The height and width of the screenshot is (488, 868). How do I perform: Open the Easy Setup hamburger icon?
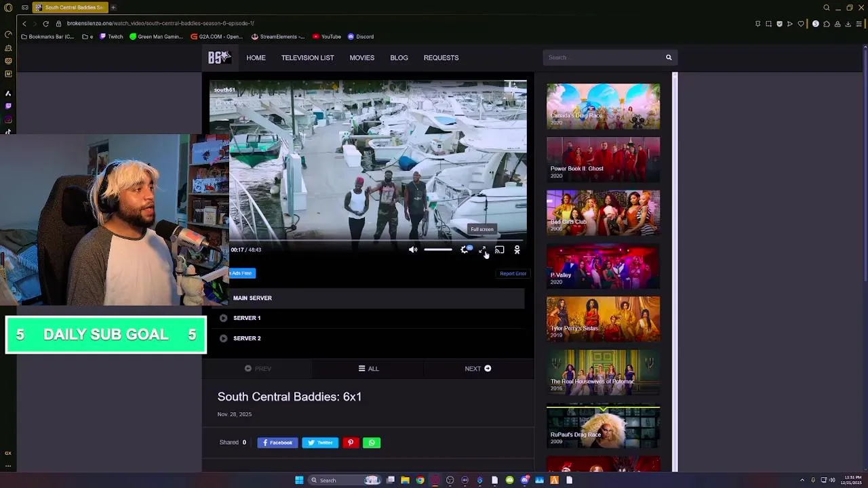tap(859, 24)
